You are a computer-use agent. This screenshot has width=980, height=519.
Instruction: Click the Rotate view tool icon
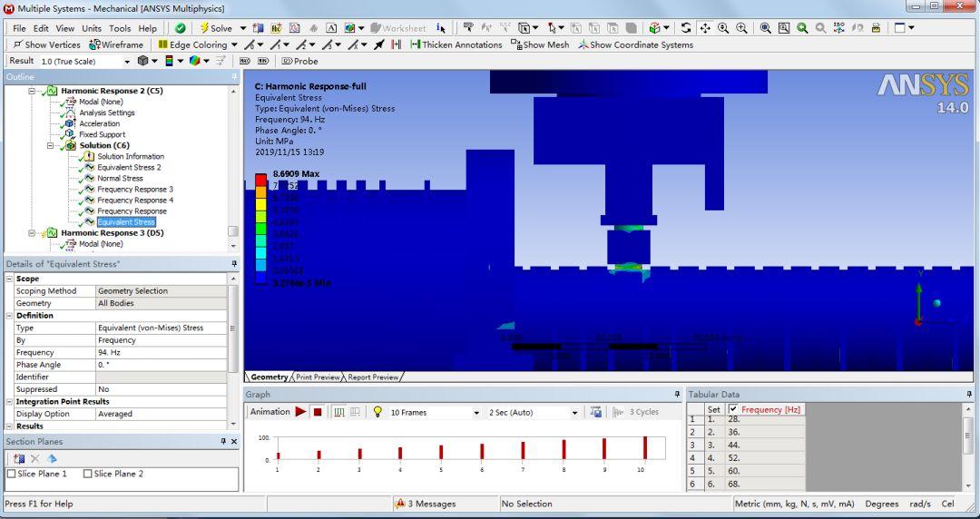pos(686,28)
